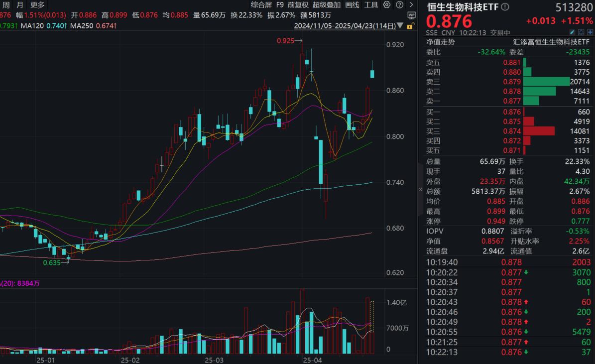The width and height of the screenshot is (595, 364).
Task: Click the pencil edit note icon
Action: point(572,32)
